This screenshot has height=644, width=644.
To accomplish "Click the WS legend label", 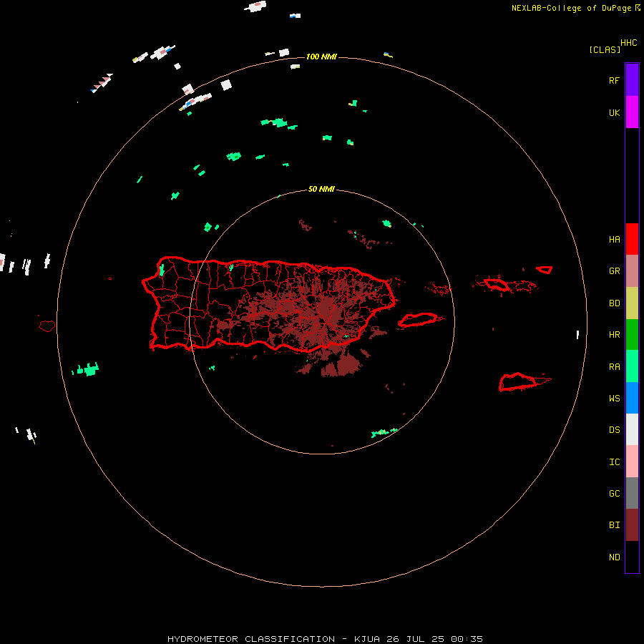I will (614, 398).
